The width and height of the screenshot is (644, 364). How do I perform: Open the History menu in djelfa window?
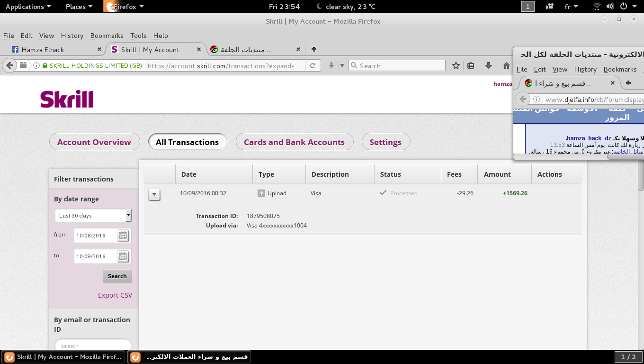click(x=585, y=69)
